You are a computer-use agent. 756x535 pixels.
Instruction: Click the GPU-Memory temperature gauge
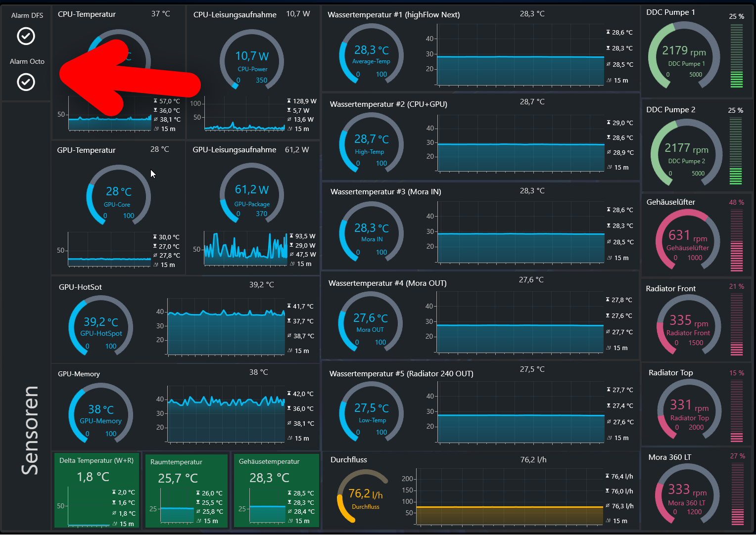(x=101, y=413)
